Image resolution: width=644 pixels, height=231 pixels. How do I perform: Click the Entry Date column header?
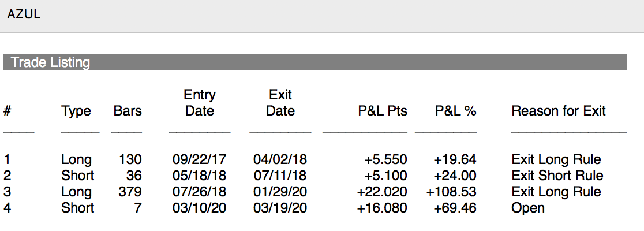[x=200, y=103]
